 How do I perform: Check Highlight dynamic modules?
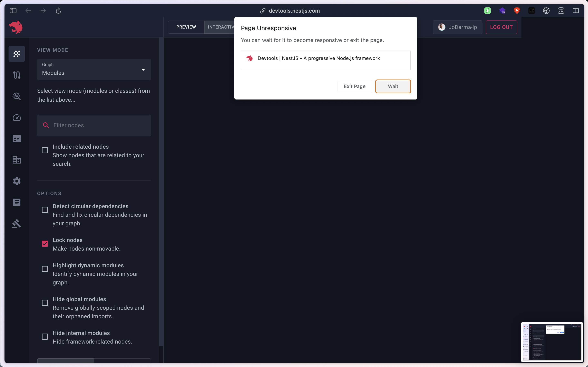(x=45, y=269)
